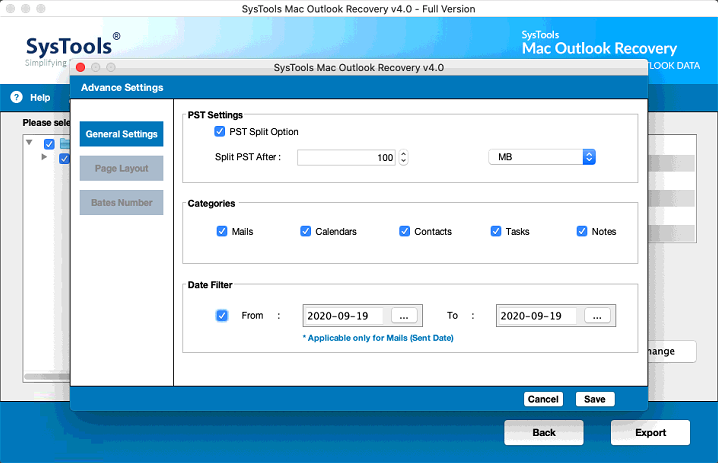Click the Split PST After value field
The width and height of the screenshot is (718, 463).
[x=346, y=157]
